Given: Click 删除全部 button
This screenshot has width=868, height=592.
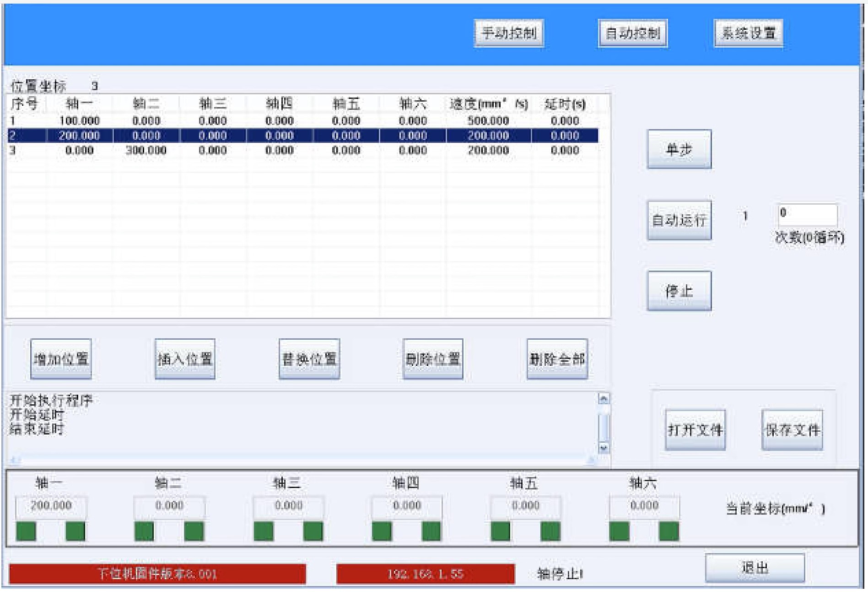Looking at the screenshot, I should click(557, 359).
